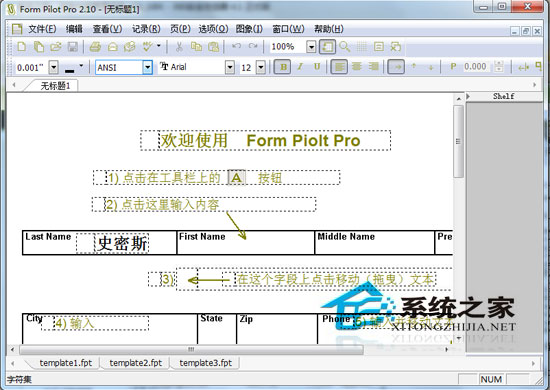The width and height of the screenshot is (550, 390).
Task: Toggle the dotted grid display icon
Action: pyautogui.click(x=362, y=47)
